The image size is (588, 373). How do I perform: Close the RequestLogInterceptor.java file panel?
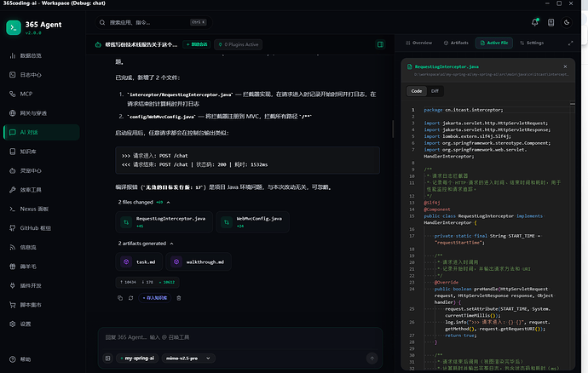pyautogui.click(x=565, y=66)
